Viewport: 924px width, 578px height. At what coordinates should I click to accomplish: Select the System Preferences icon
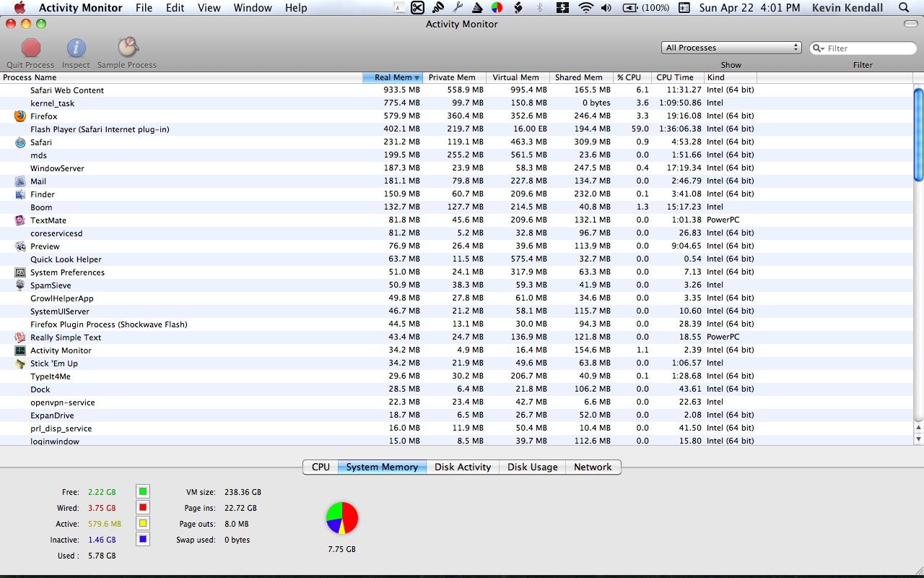tap(20, 272)
